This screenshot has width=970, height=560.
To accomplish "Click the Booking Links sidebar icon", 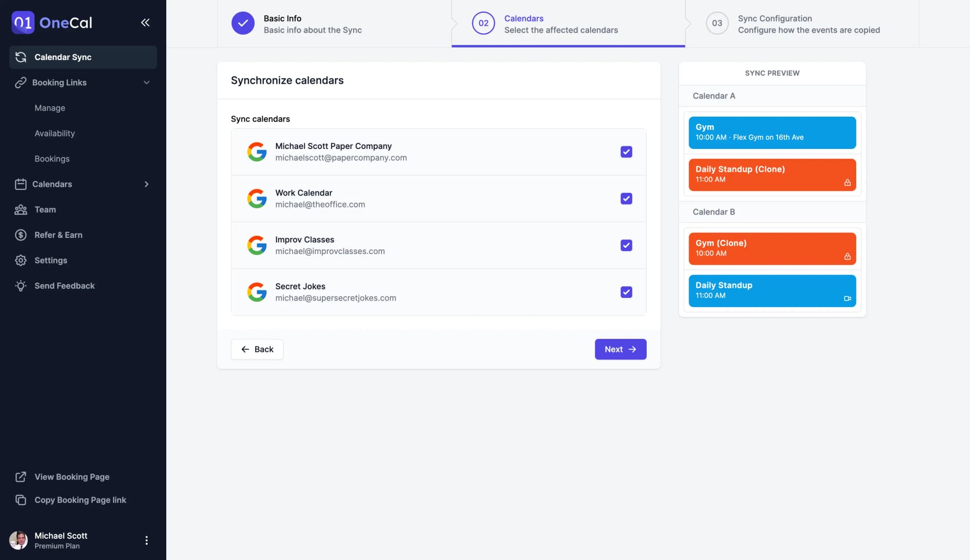I will click(x=21, y=82).
